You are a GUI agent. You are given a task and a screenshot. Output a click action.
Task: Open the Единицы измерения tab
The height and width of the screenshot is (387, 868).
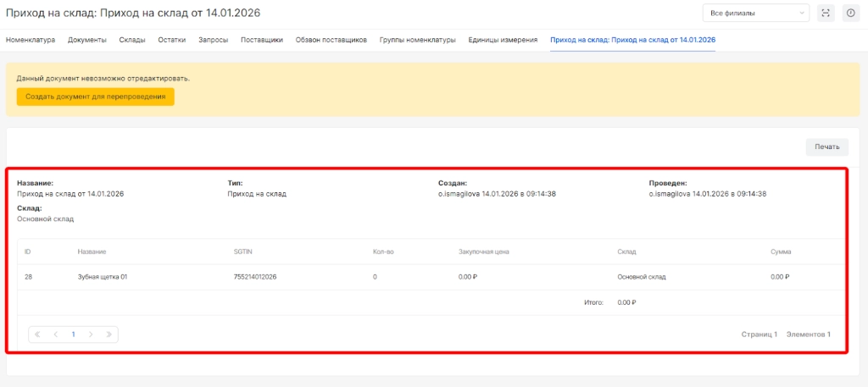[x=503, y=40]
